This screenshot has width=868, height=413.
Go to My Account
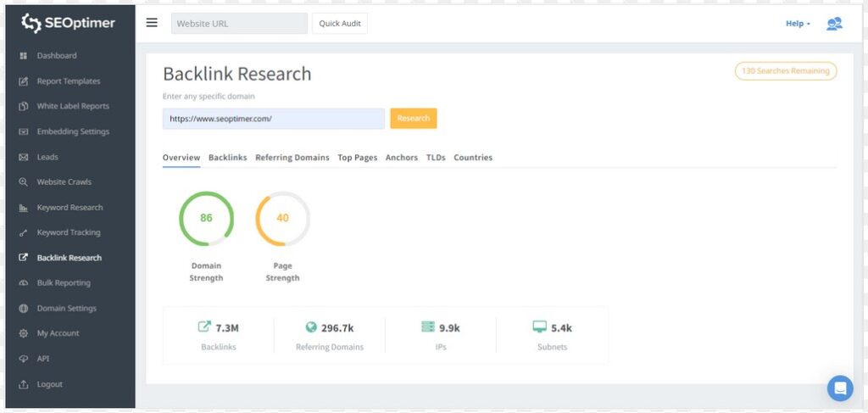[x=58, y=333]
